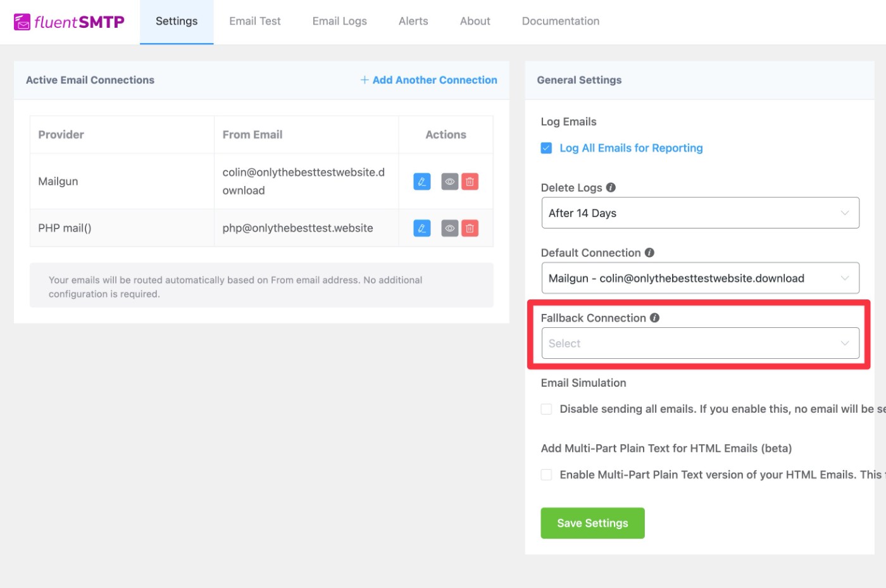Toggle Log All Emails for Reporting
Image resolution: width=886 pixels, height=588 pixels.
546,148
